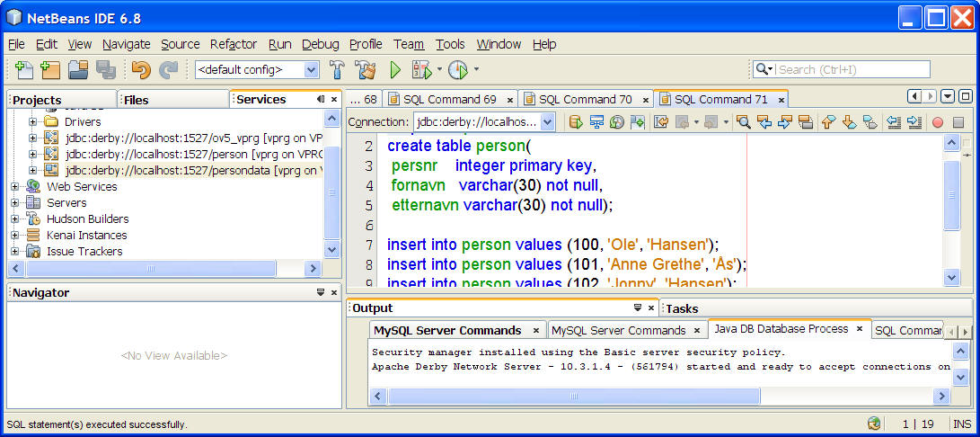980x437 pixels.
Task: Close the Java DB Database Process tab
Action: pos(860,329)
